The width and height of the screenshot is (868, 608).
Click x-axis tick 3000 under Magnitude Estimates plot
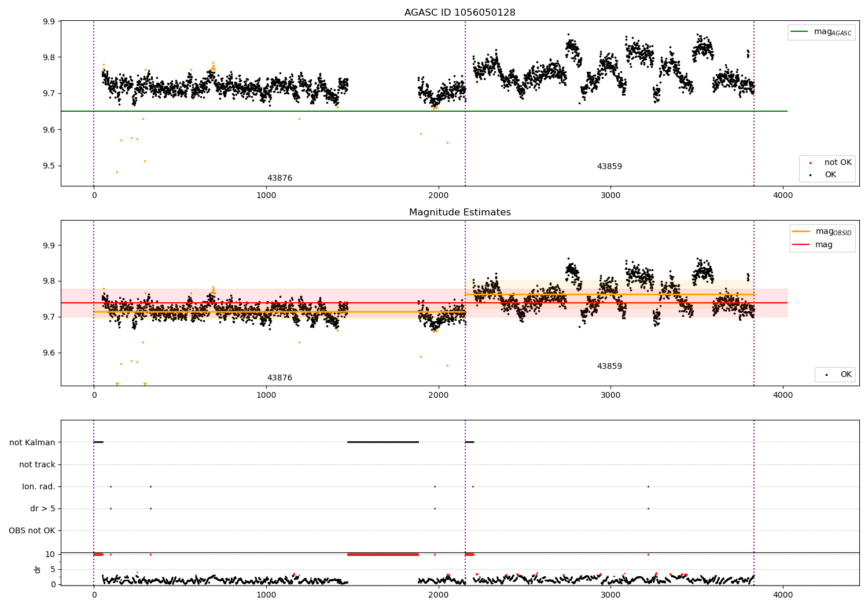pyautogui.click(x=610, y=395)
